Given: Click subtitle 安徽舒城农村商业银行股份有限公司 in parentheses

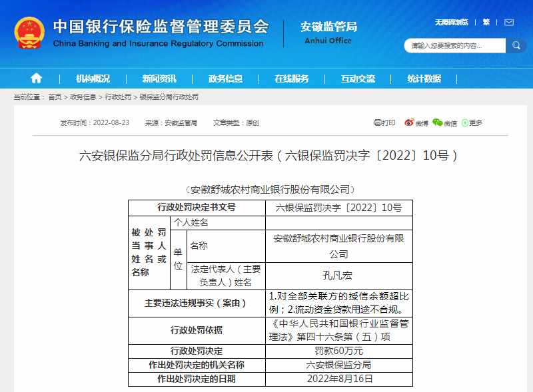Looking at the screenshot, I should pos(270,190).
